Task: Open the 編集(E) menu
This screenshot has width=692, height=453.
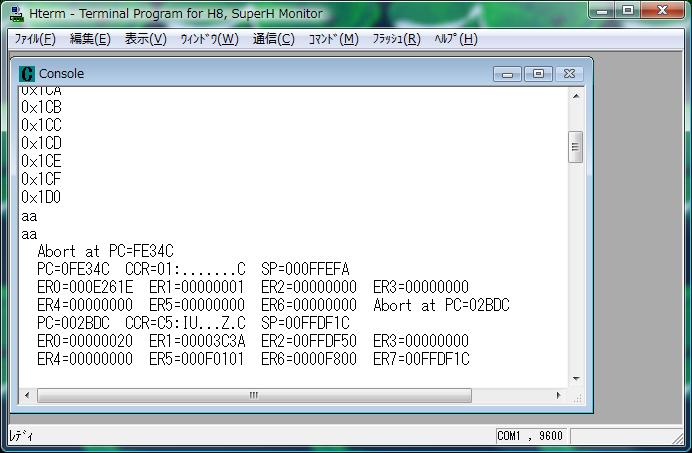Action: point(90,39)
